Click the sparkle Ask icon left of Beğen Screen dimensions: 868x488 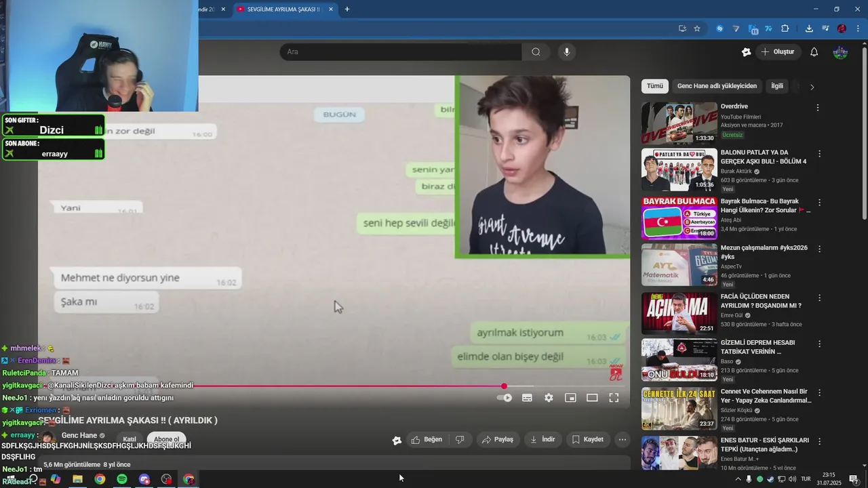click(397, 440)
